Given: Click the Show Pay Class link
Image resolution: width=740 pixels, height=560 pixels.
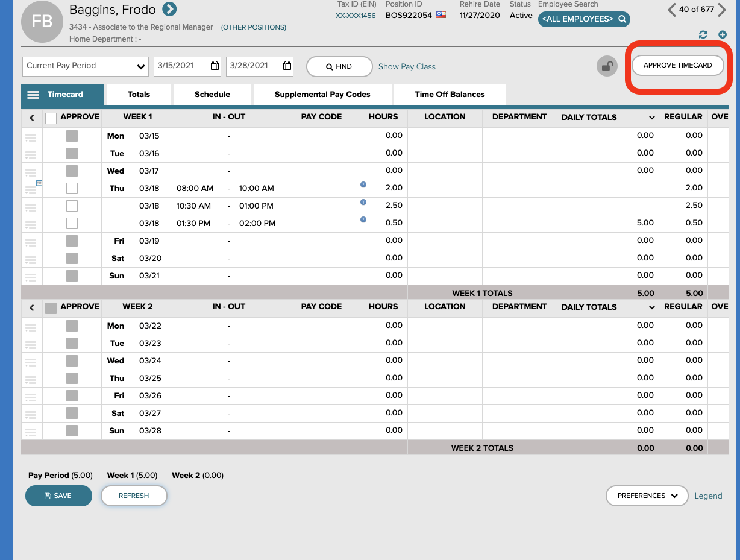Looking at the screenshot, I should coord(407,67).
